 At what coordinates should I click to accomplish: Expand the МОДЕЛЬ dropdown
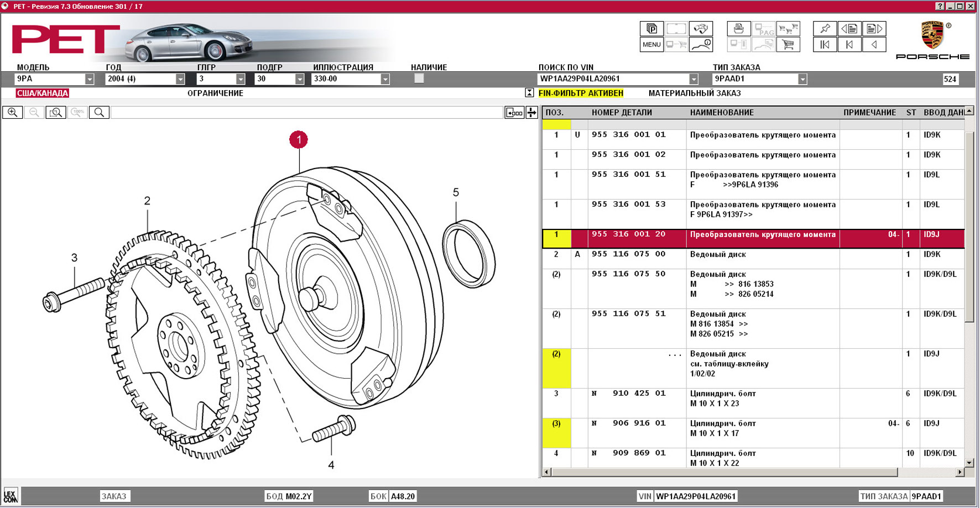(89, 79)
